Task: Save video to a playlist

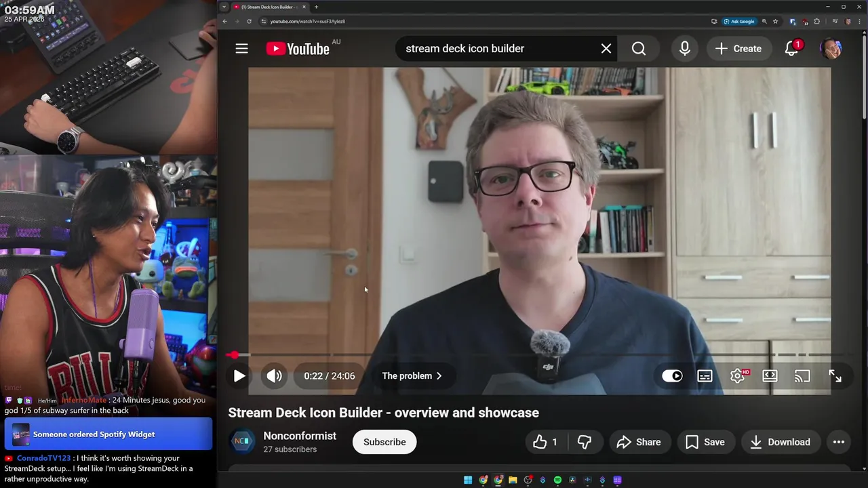Action: 705,442
